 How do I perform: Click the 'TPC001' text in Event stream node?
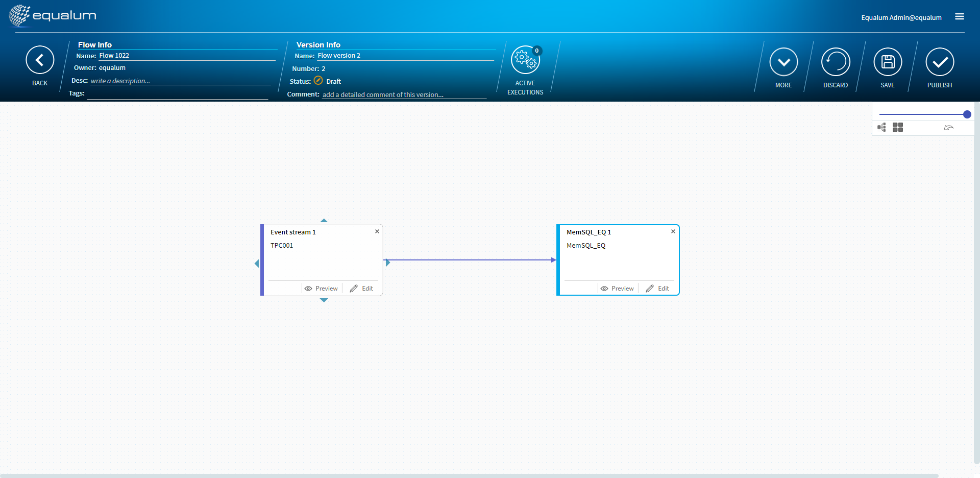282,246
